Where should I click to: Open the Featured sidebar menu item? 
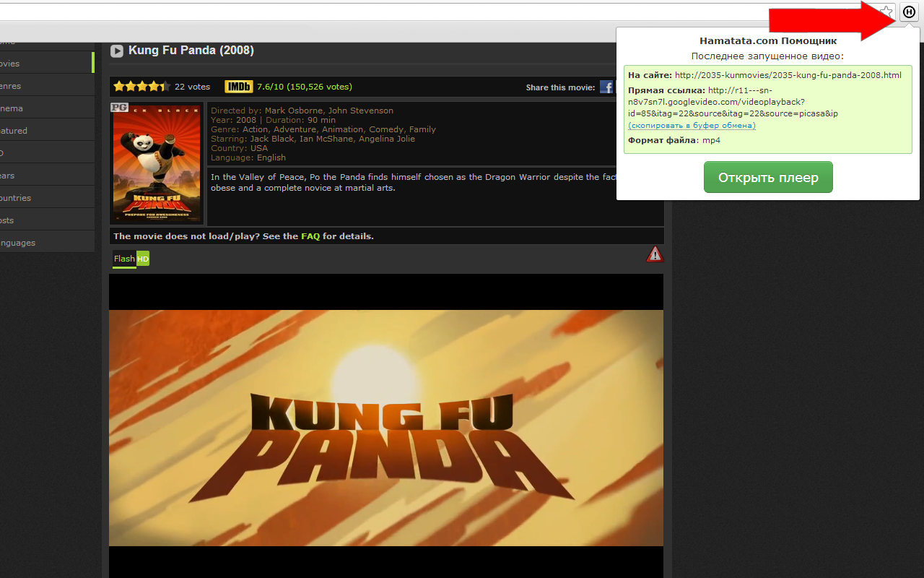tap(47, 131)
